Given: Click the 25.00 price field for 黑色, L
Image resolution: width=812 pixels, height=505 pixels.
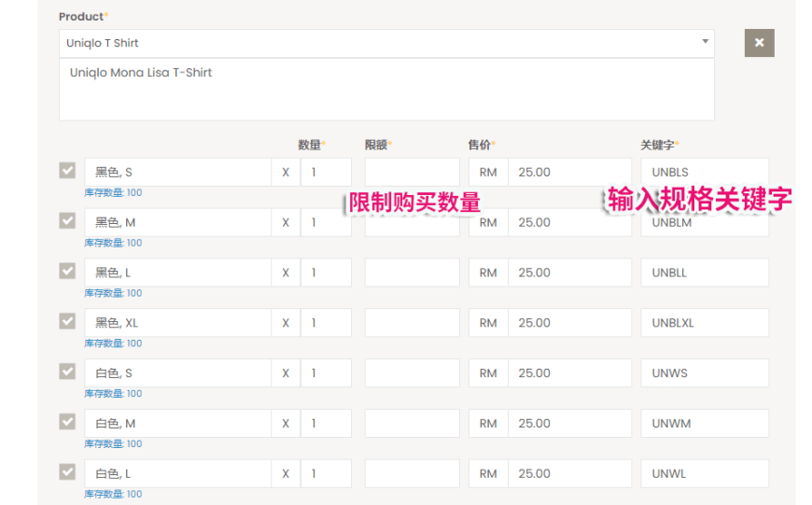Looking at the screenshot, I should point(569,273).
